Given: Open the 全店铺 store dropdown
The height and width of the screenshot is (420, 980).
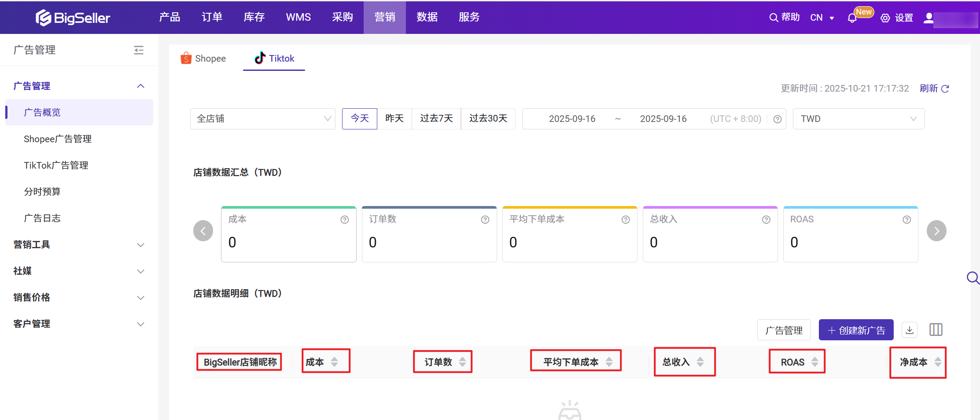Looking at the screenshot, I should coord(263,119).
